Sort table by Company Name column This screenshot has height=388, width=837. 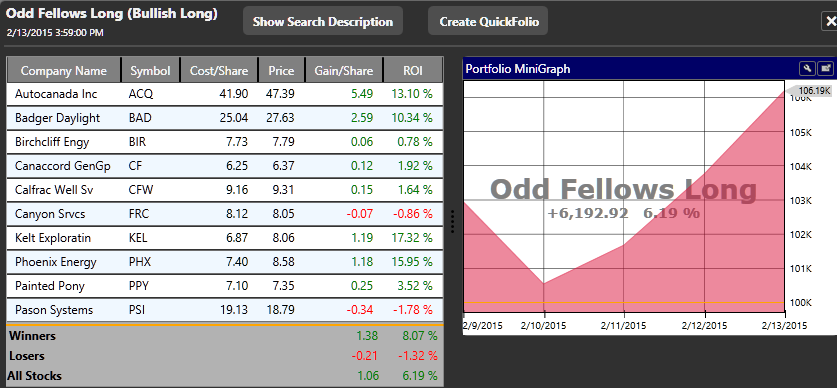pyautogui.click(x=64, y=70)
